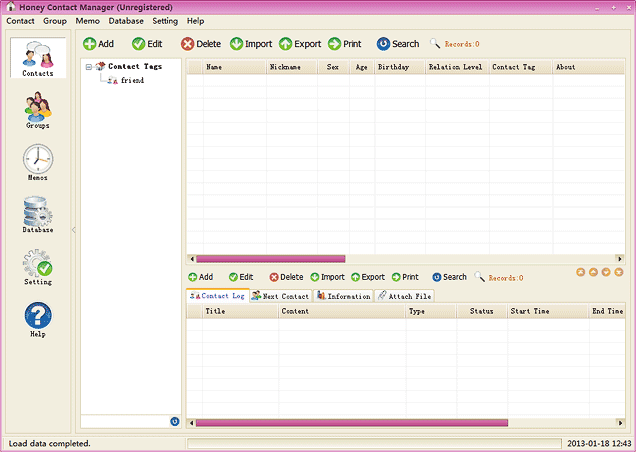Viewport: 636px width, 452px height.
Task: Switch to the Next Contact tab
Action: pyautogui.click(x=280, y=296)
